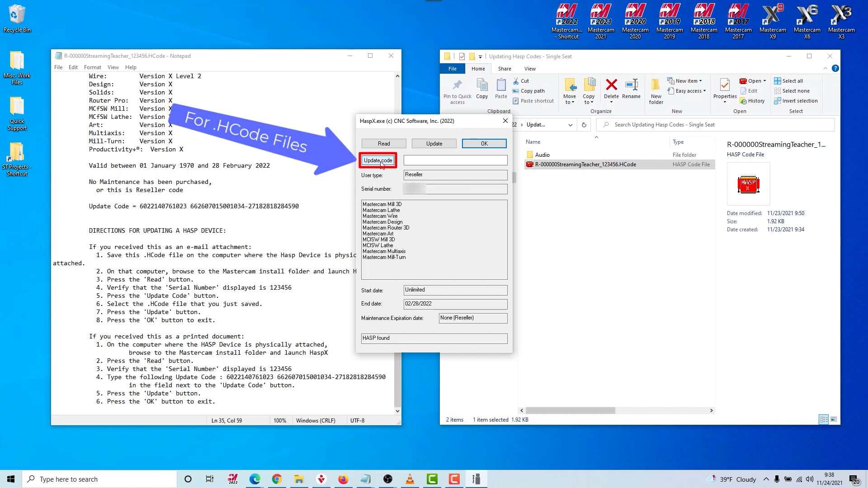Open Mastercam 2020 desktop icon

[x=635, y=21]
